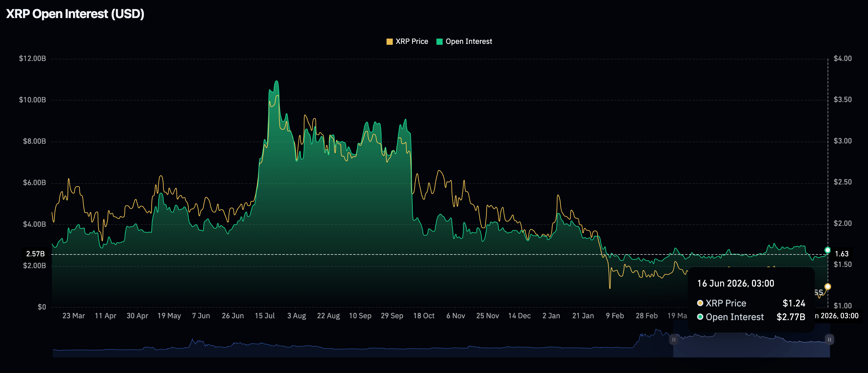Image resolution: width=868 pixels, height=373 pixels.
Task: Toggle the XRP Price series legend label
Action: (412, 41)
